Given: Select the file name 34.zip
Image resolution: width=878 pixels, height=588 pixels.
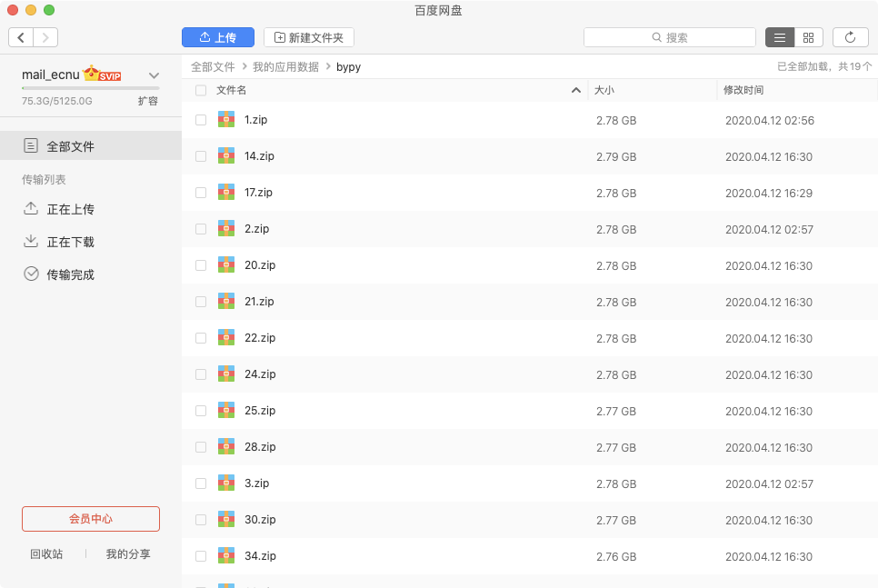Looking at the screenshot, I should (x=260, y=556).
